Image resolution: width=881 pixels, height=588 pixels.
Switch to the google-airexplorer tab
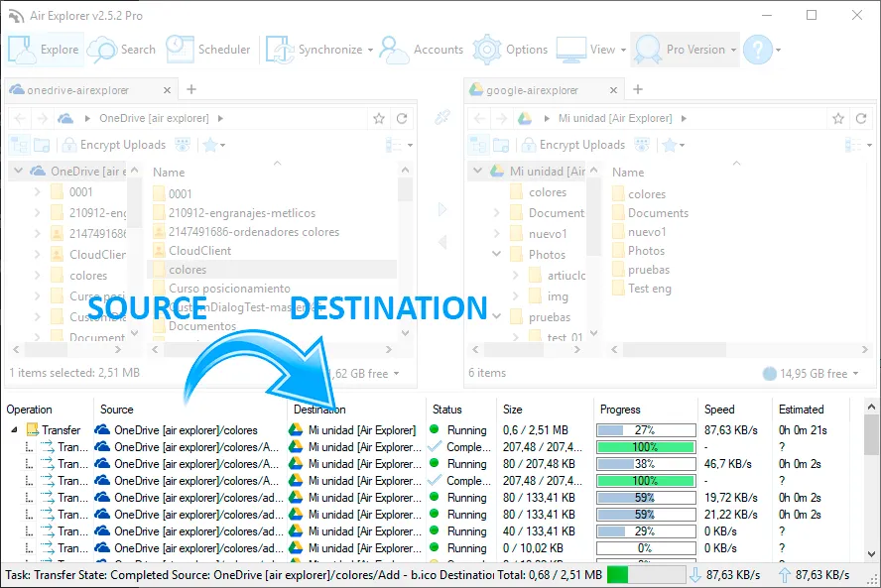(x=532, y=90)
